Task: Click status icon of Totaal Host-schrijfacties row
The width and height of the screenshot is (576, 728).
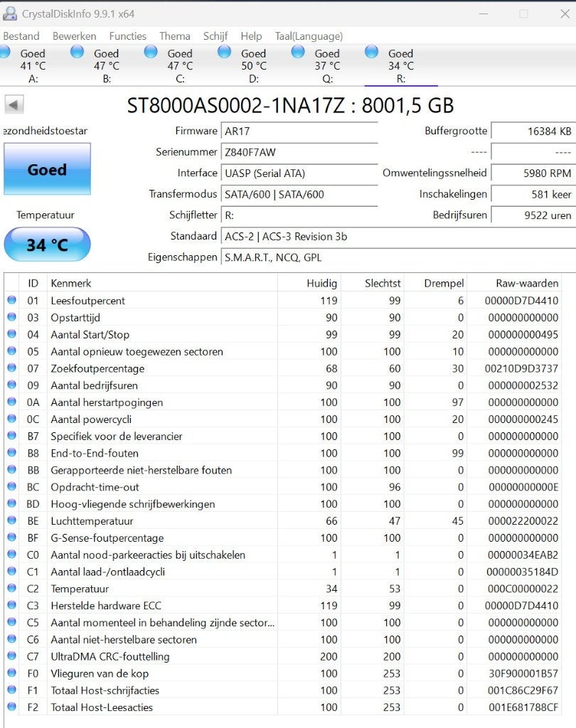Action: (x=11, y=690)
